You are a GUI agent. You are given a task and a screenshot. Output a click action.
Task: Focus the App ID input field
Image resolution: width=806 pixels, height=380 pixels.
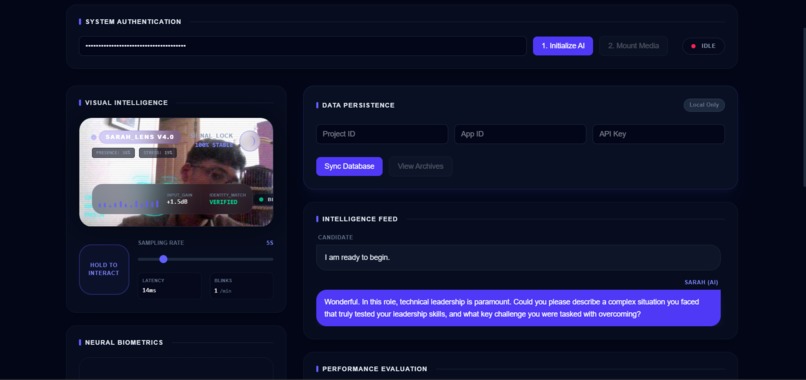tap(520, 134)
